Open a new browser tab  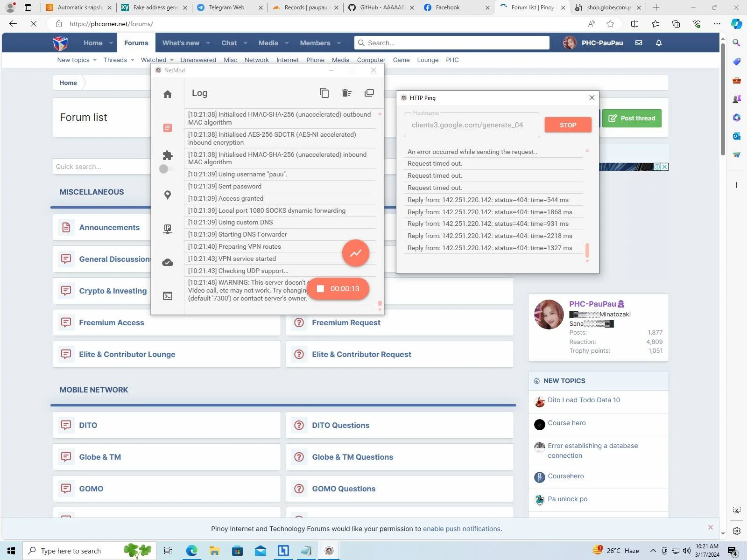[x=656, y=7]
